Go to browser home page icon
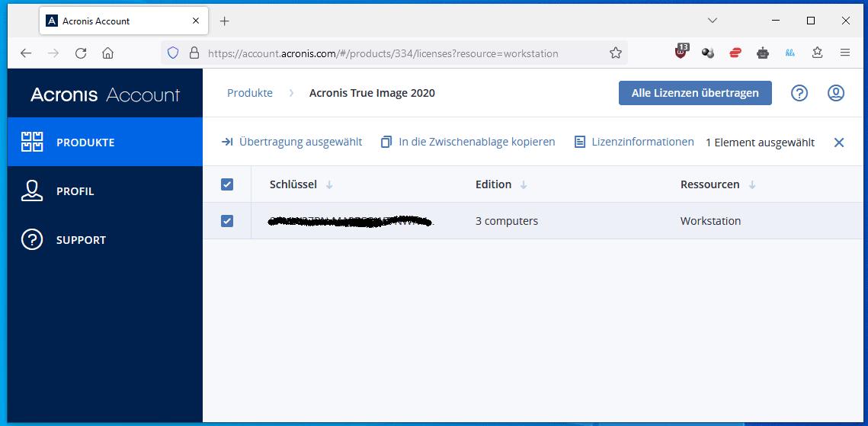Screen dimensions: 868x426 point(108,53)
